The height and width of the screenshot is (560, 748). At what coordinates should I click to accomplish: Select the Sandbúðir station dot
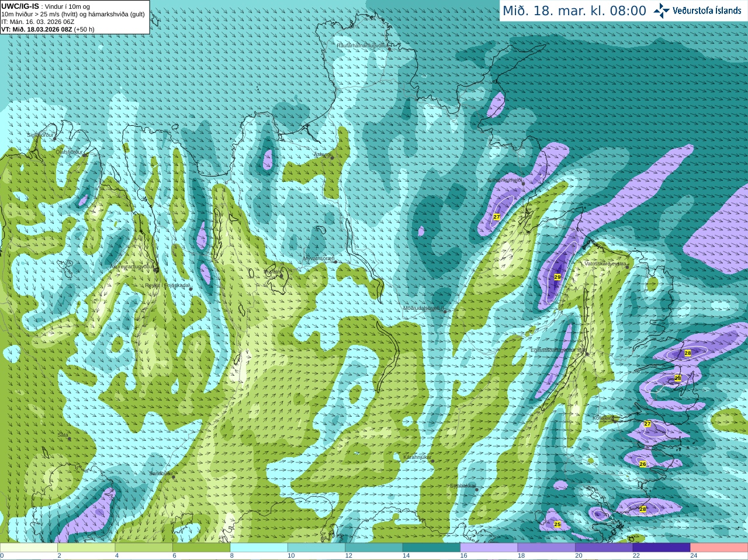[174, 477]
